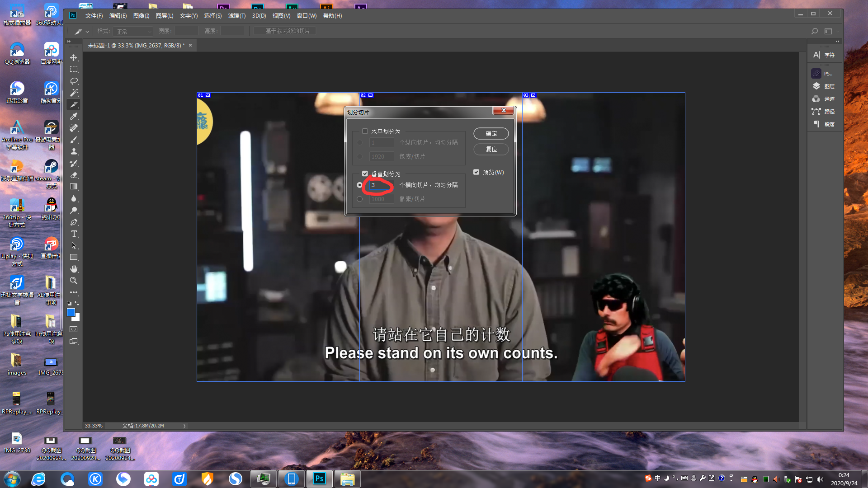Viewport: 868px width, 488px height.
Task: Open the Paths (路径) panel
Action: pos(825,112)
